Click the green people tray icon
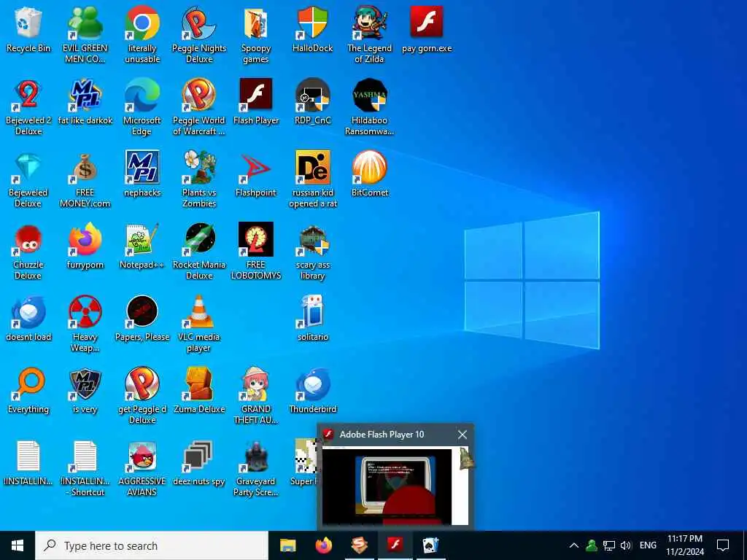This screenshot has width=747, height=560. click(592, 545)
